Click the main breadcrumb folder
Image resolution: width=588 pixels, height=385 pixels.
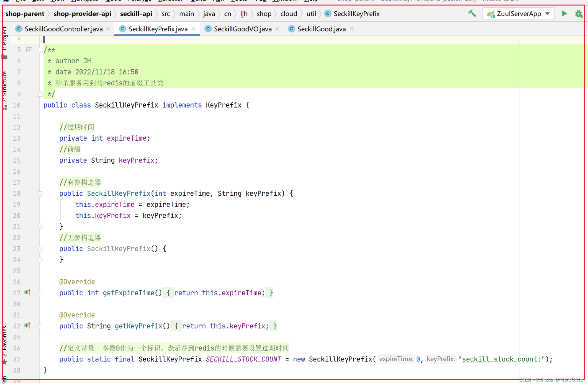click(x=187, y=14)
